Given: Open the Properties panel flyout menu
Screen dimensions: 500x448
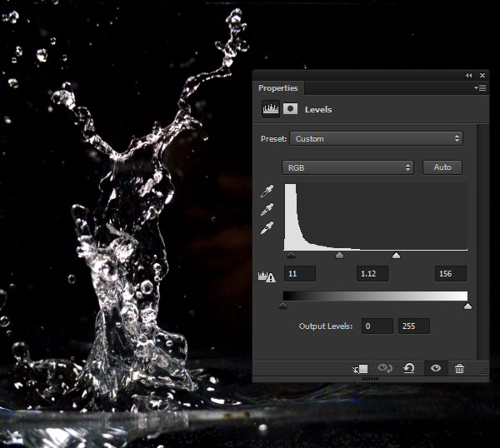Looking at the screenshot, I should 480,87.
